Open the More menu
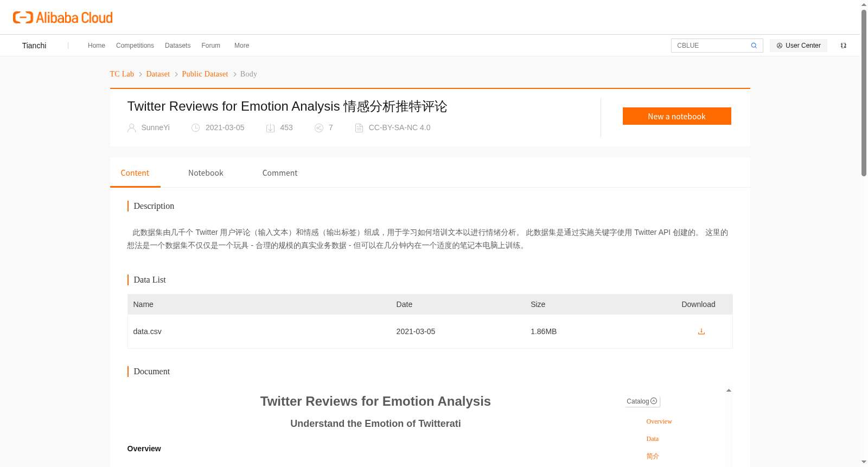This screenshot has width=868, height=467. (242, 46)
